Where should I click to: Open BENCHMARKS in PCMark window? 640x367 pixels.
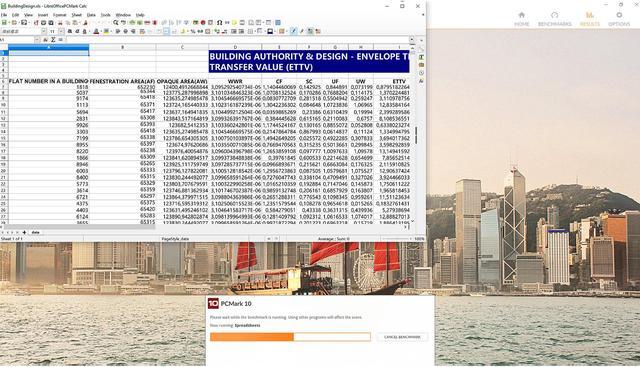pos(554,19)
